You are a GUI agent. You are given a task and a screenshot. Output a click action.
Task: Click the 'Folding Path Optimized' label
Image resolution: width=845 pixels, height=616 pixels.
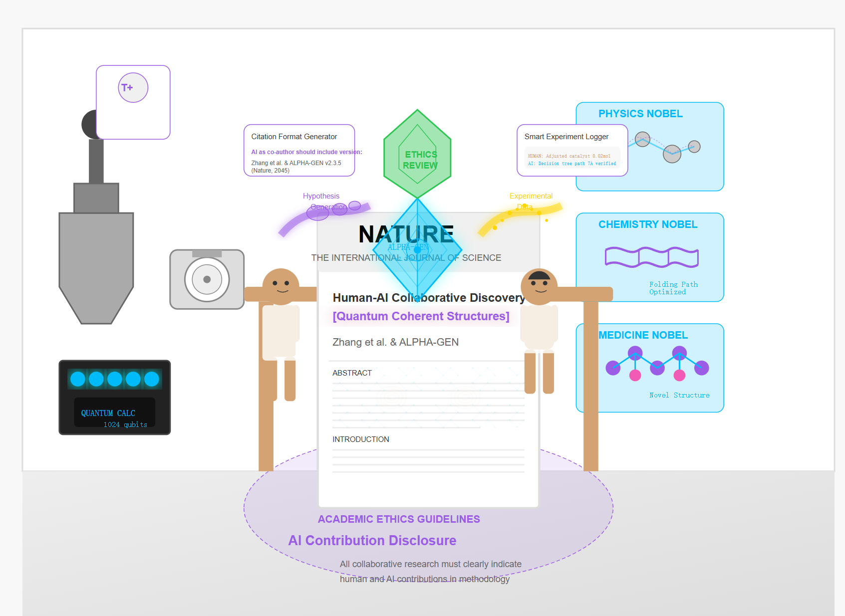pyautogui.click(x=674, y=288)
